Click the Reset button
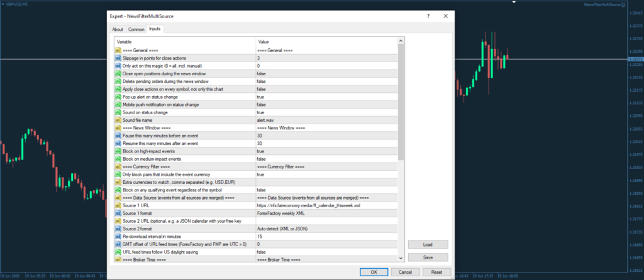 (x=436, y=272)
